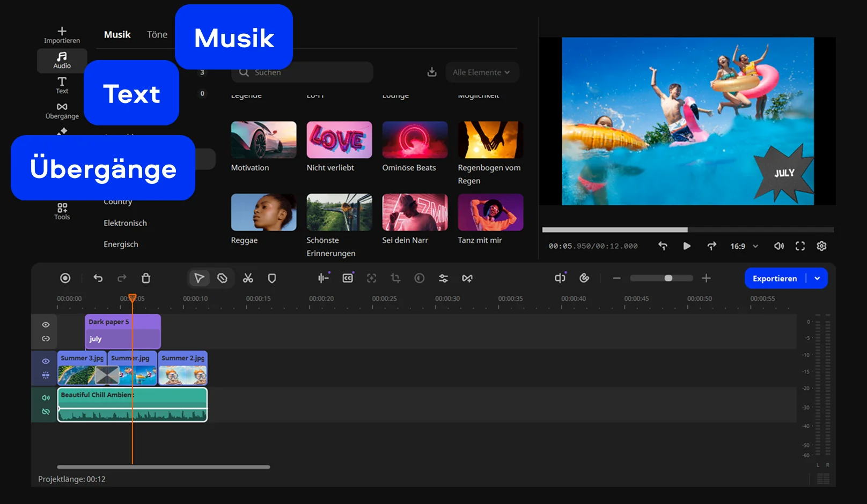Screen dimensions: 867x504
Task: Click the record button in timeline toolbar
Action: [65, 278]
